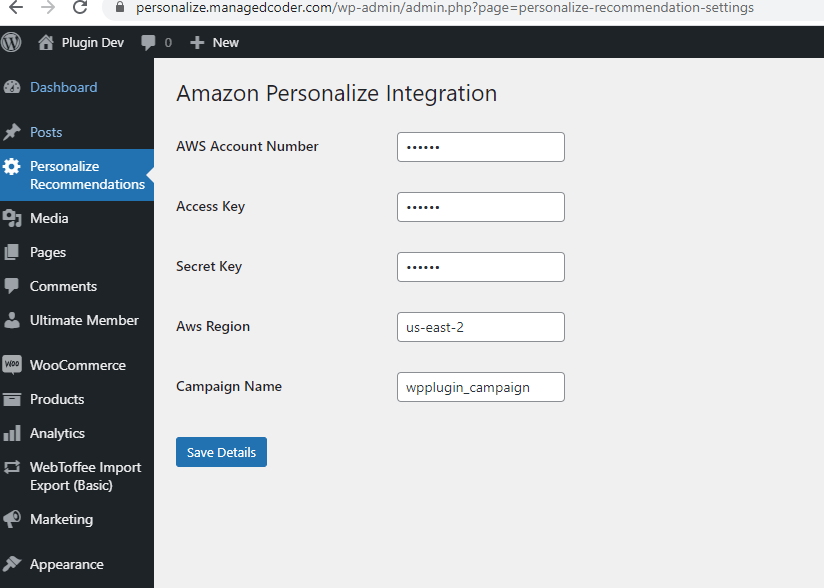Click the Dashboard gauge icon

12,87
